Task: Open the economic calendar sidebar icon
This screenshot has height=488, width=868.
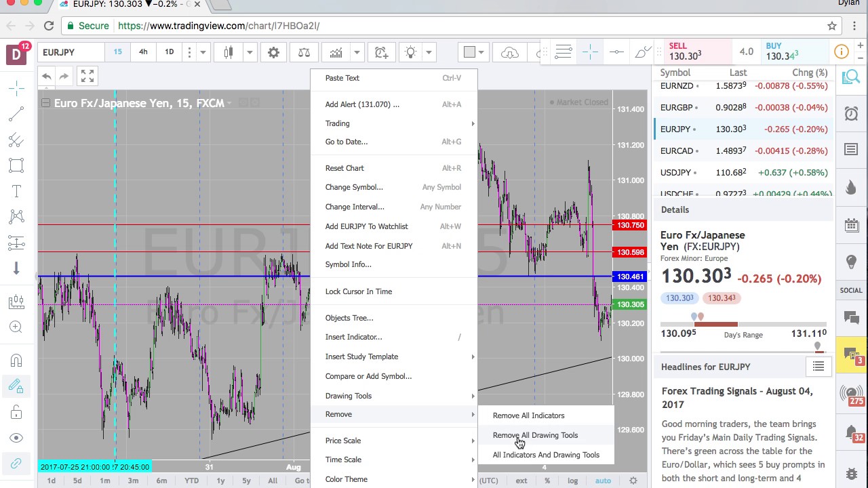Action: [851, 225]
